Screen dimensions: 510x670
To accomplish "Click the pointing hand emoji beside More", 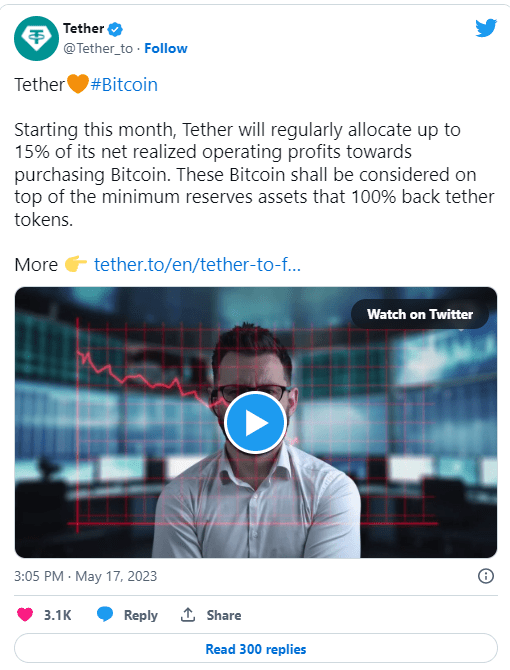I will [x=76, y=264].
